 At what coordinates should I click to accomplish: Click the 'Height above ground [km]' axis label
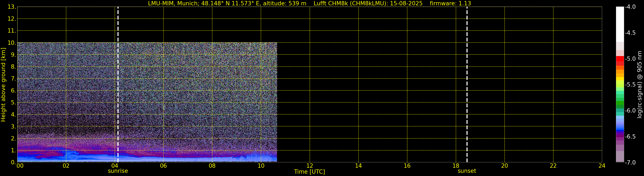(x=3, y=85)
